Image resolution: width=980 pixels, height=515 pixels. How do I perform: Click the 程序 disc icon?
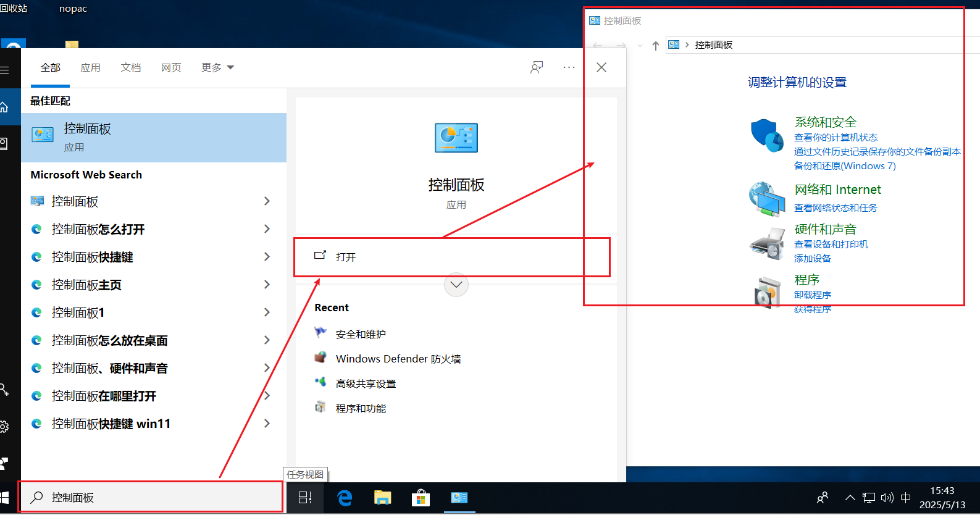click(767, 293)
